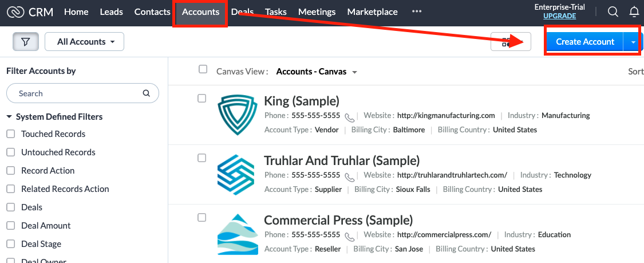Go to Home tab
644x263 pixels.
coord(76,12)
